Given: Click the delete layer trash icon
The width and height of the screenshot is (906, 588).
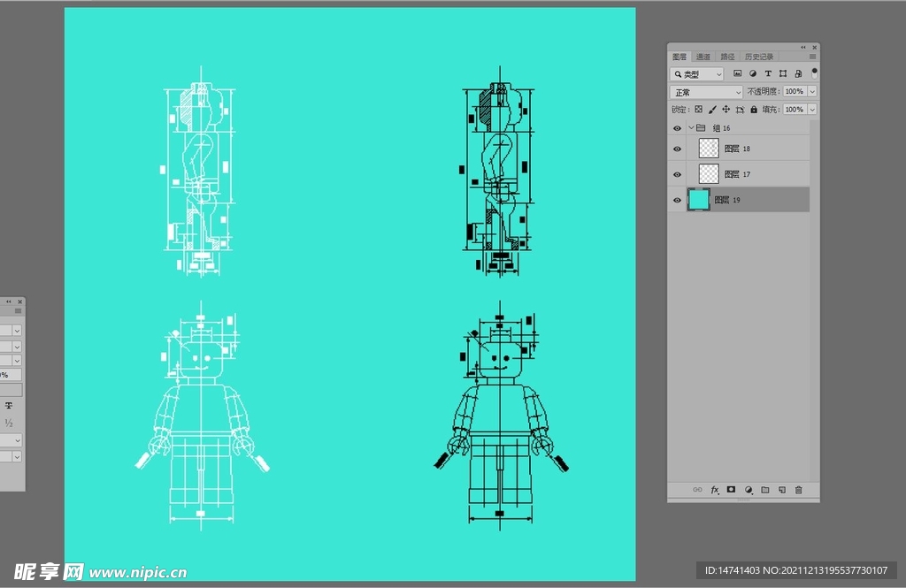Looking at the screenshot, I should click(x=799, y=490).
